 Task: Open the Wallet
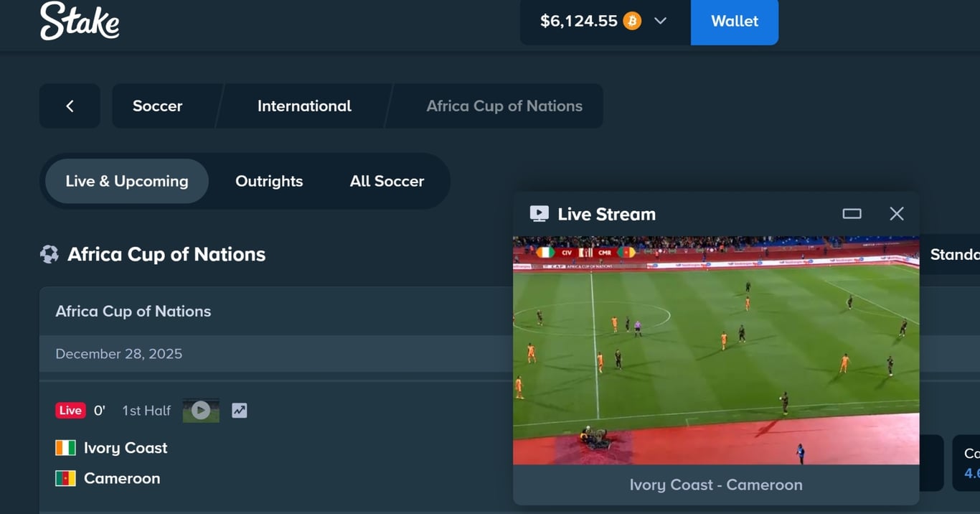point(735,22)
